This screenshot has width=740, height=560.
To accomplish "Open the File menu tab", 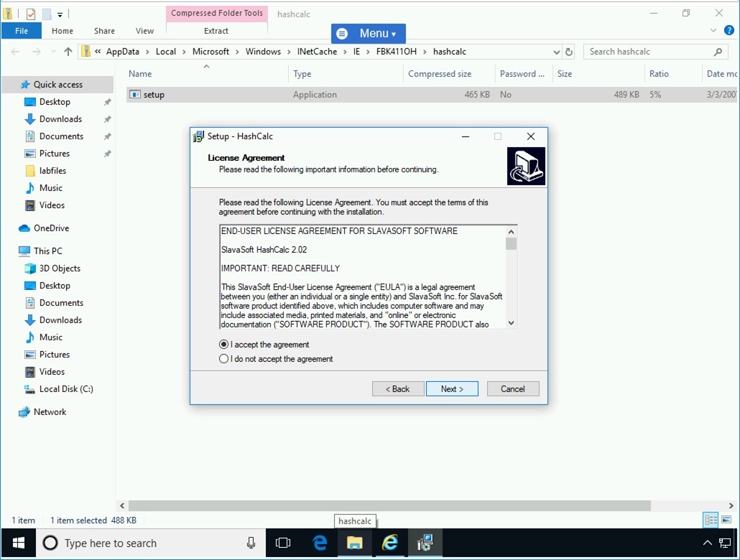I will pyautogui.click(x=22, y=31).
